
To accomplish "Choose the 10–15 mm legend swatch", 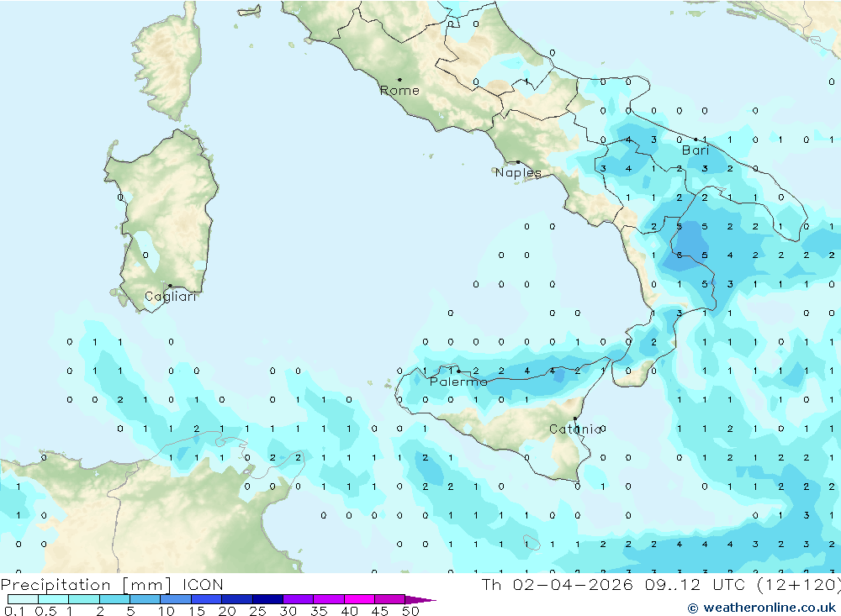I will tap(176, 599).
